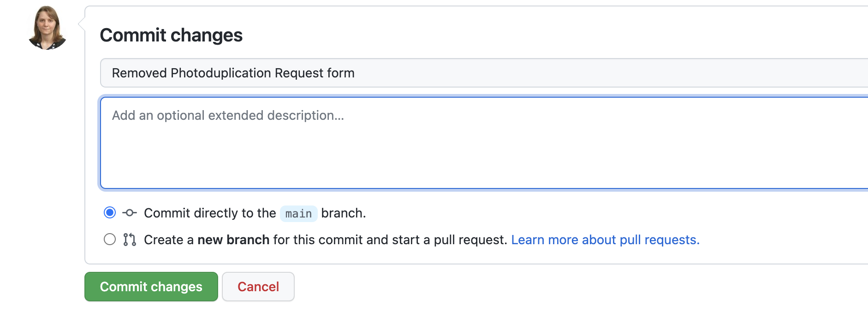Click the Cancel button
The image size is (868, 317).
coord(258,286)
